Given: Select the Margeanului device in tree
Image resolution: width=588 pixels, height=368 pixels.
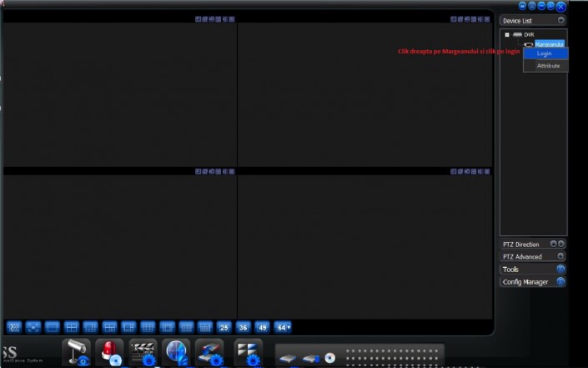Looking at the screenshot, I should click(550, 43).
